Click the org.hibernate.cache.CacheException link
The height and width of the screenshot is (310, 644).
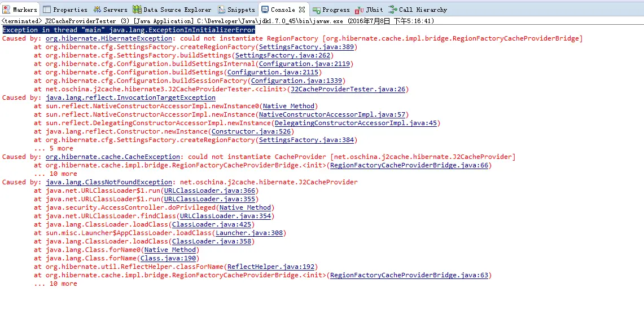[x=112, y=157]
